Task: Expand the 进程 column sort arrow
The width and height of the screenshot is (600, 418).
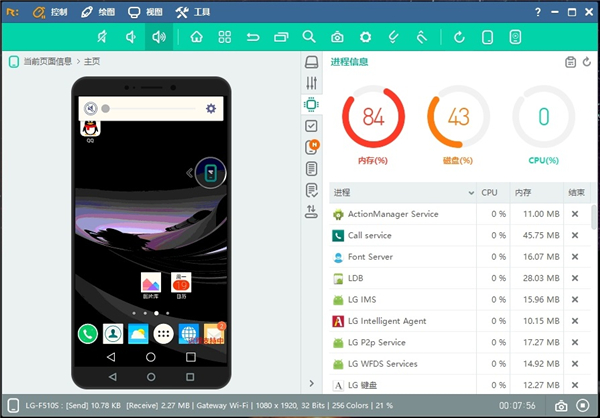Action: pos(471,193)
